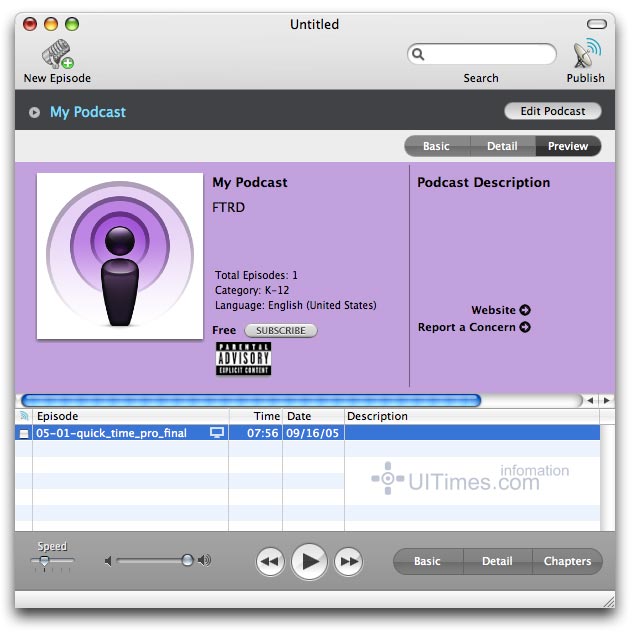Collapse the My Podcast disclosure triangle
Viewport: 634px width, 633px height.
point(35,113)
